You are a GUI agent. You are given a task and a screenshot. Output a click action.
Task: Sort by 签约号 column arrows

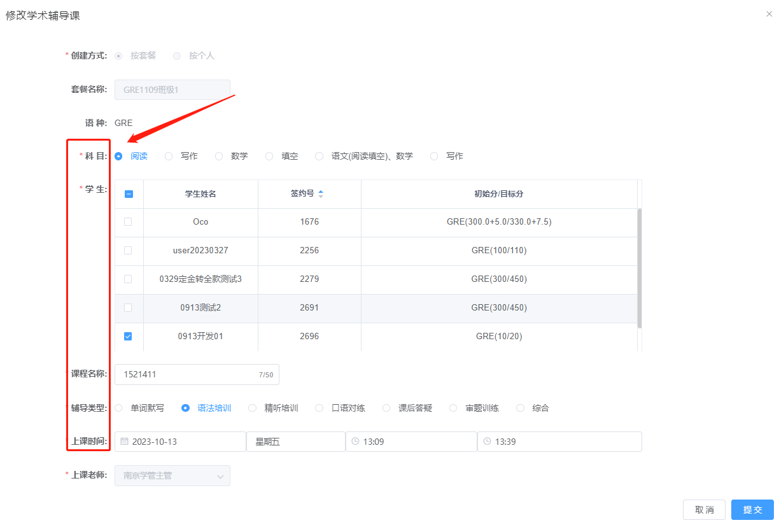pos(321,193)
